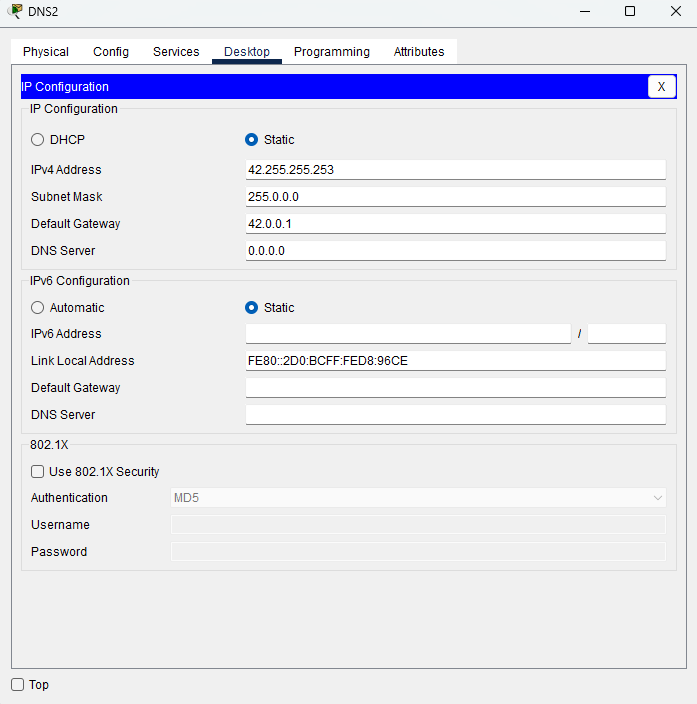Image resolution: width=697 pixels, height=704 pixels.
Task: Click the IPv4 Default Gateway field 42.0.0.1
Action: (455, 224)
